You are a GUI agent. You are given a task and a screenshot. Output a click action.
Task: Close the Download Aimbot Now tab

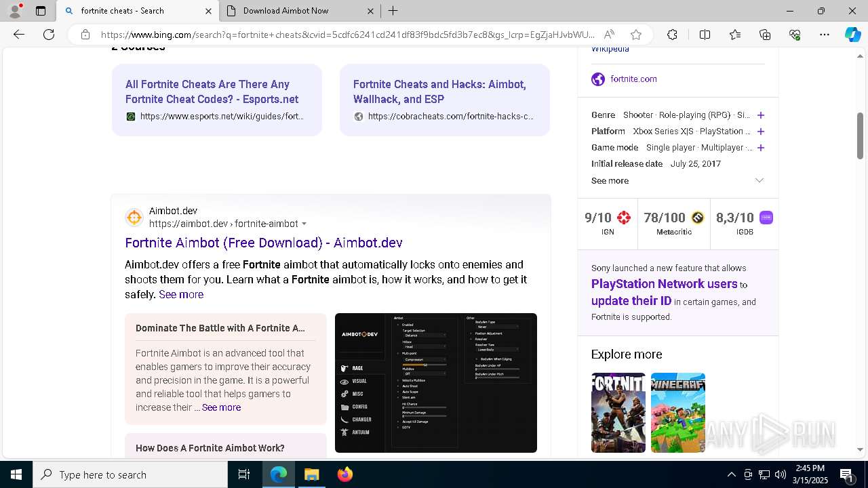[x=370, y=11]
